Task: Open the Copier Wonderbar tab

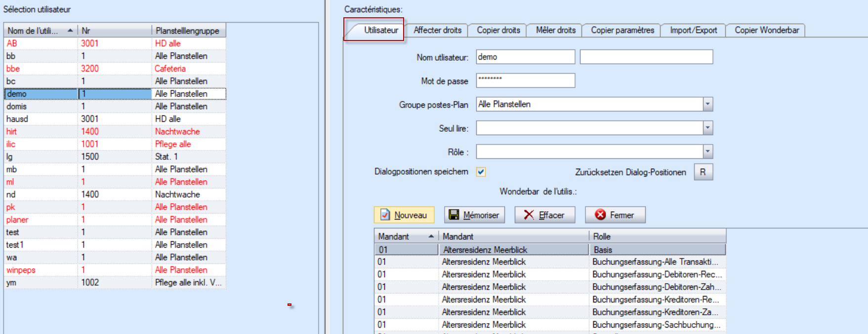Action: click(766, 30)
